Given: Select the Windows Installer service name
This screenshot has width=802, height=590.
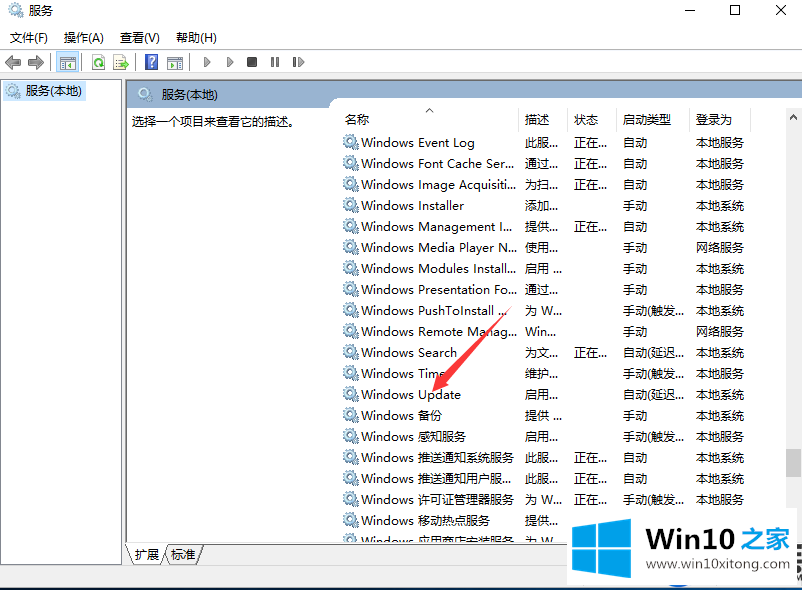Looking at the screenshot, I should (412, 206).
